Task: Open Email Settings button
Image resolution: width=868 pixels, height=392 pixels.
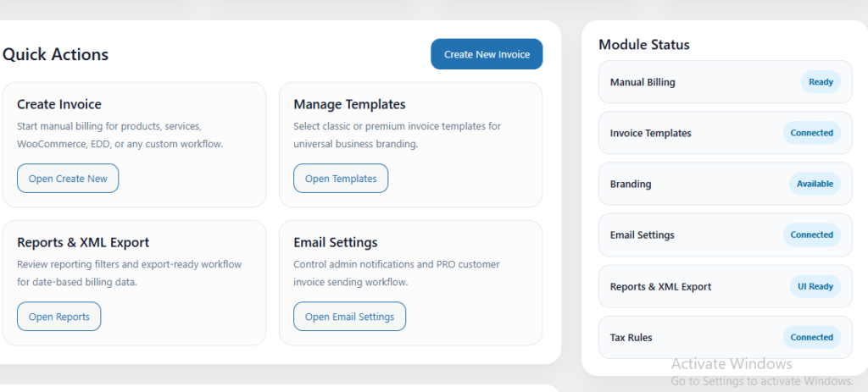Action: [x=349, y=317]
